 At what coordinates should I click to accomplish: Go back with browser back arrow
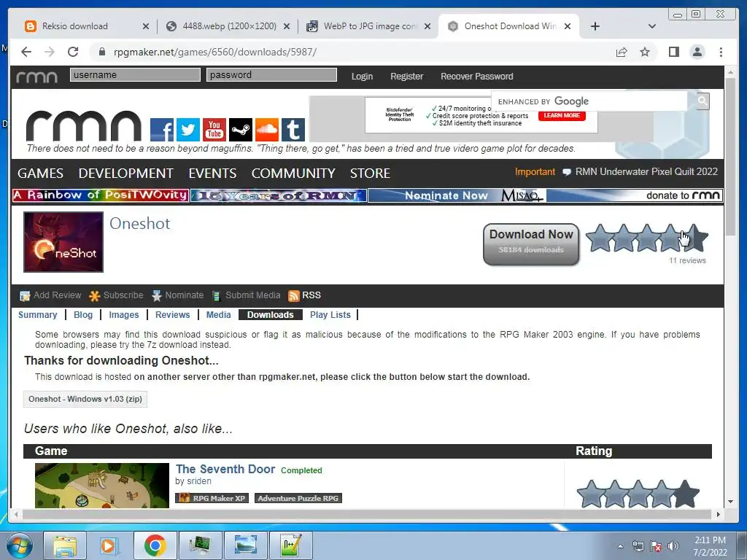coord(26,52)
